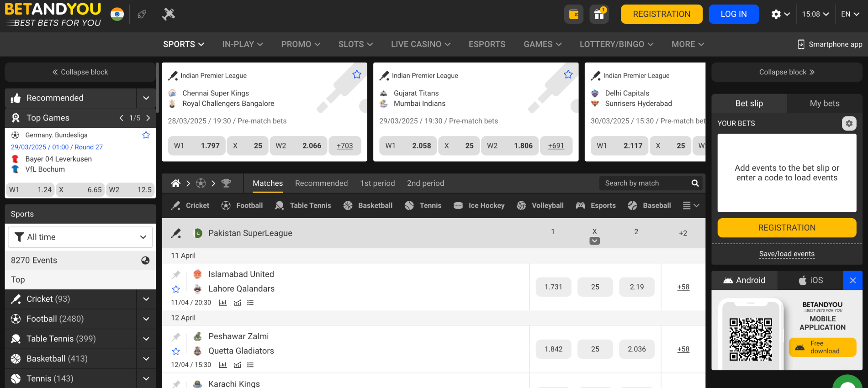Open the EN language dropdown
Viewport: 868px width, 388px height.
[850, 14]
